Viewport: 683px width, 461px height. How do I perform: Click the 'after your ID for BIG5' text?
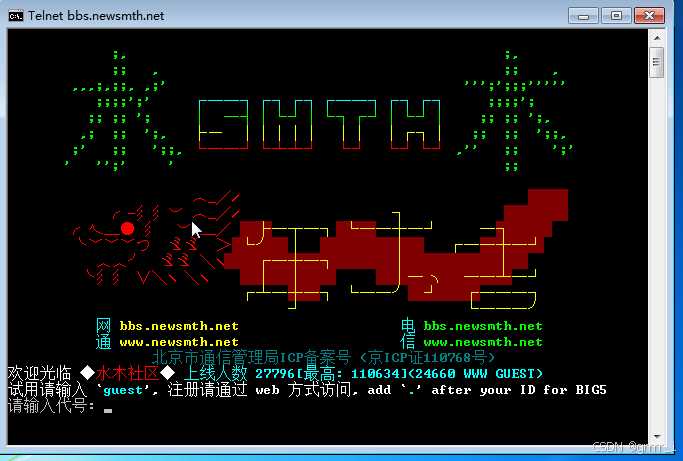coord(519,390)
